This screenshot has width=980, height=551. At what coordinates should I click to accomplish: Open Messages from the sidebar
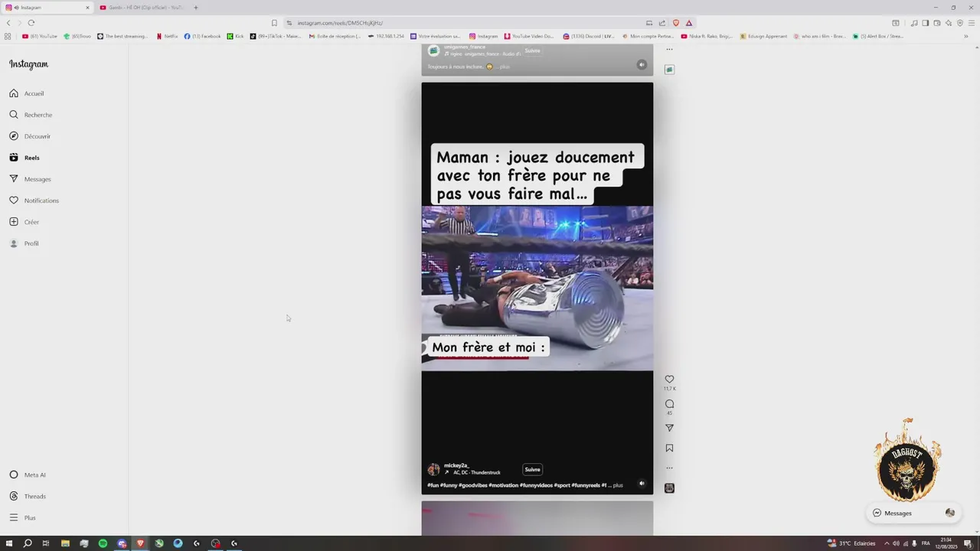pos(30,179)
